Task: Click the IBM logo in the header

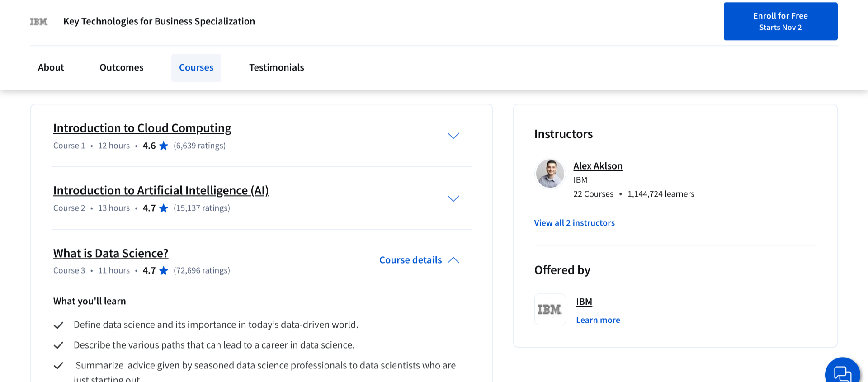Action: click(x=38, y=22)
